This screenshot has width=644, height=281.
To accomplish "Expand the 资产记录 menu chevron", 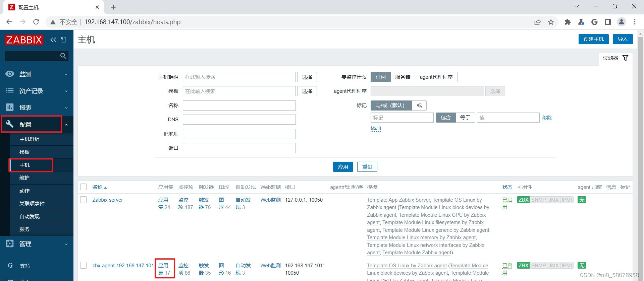I will click(x=66, y=91).
